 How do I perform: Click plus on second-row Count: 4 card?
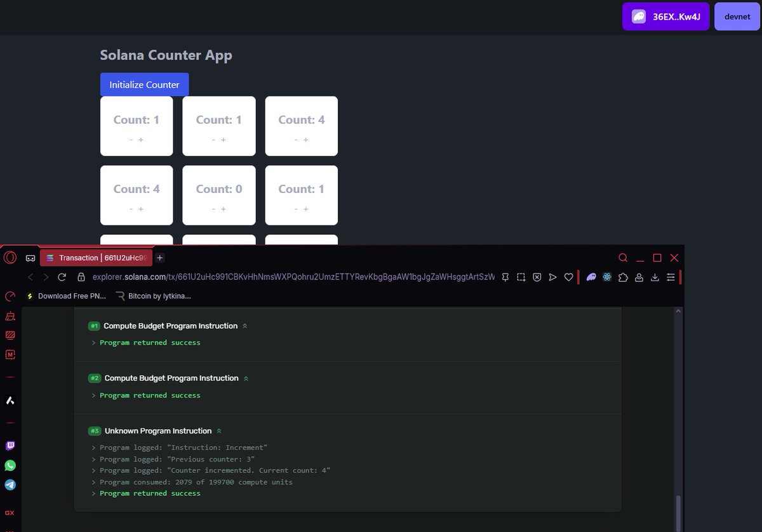141,209
